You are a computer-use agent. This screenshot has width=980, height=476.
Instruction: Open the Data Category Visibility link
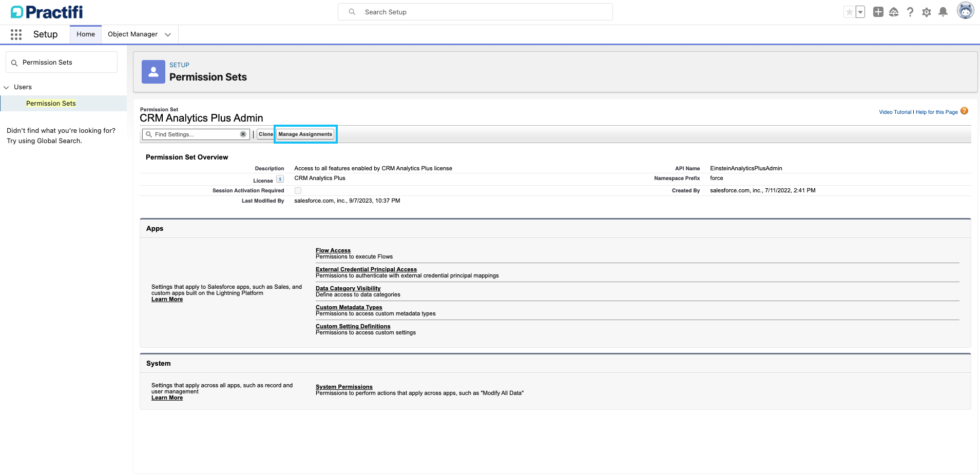coord(348,288)
